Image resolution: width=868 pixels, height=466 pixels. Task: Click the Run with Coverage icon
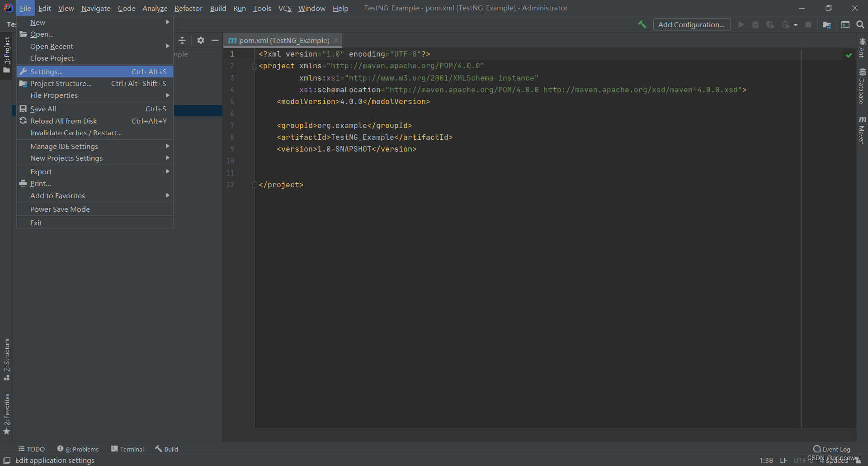[x=770, y=24]
